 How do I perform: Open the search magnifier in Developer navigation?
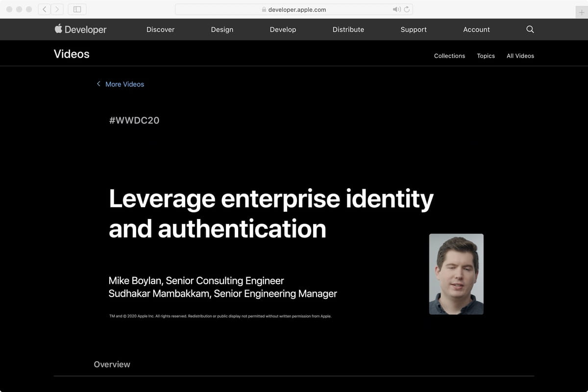[x=530, y=29]
